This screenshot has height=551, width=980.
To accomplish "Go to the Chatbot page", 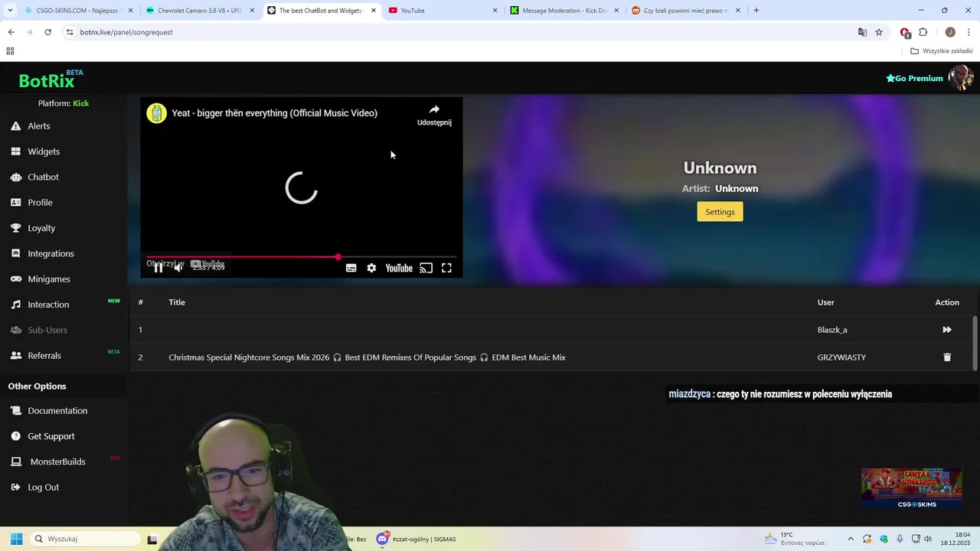I will (x=43, y=177).
